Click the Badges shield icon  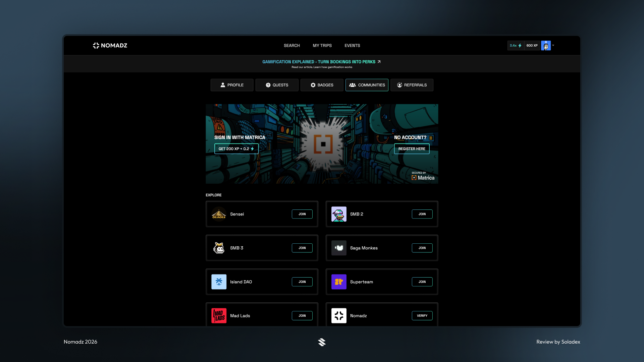(313, 85)
